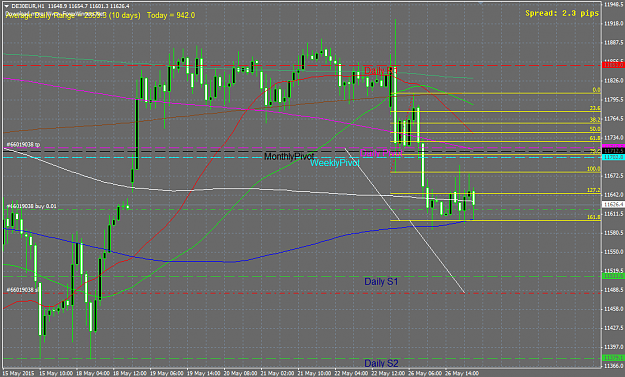625x377 pixels.
Task: Click the '26 May 06:00' time axis label
Action: pyautogui.click(x=425, y=373)
